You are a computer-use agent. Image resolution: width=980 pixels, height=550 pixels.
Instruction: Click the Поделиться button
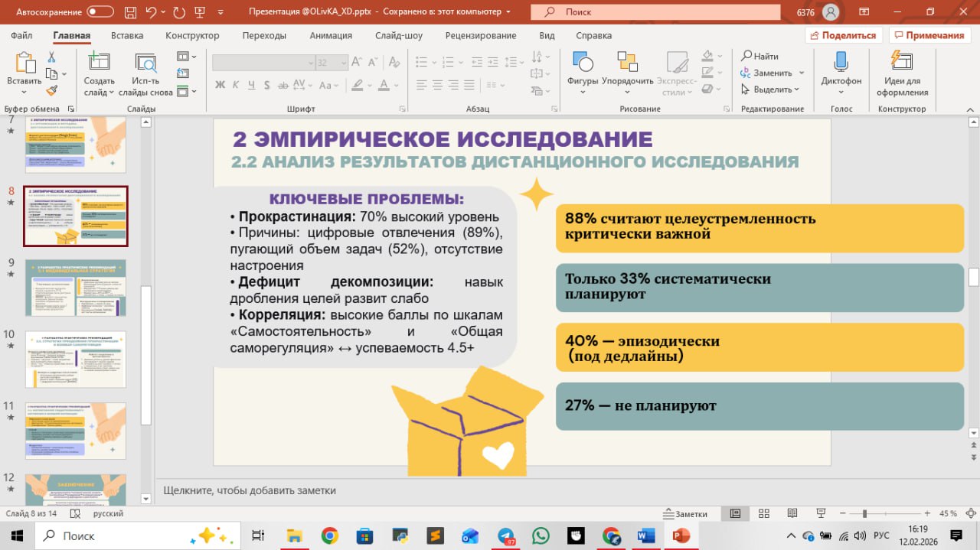[844, 35]
